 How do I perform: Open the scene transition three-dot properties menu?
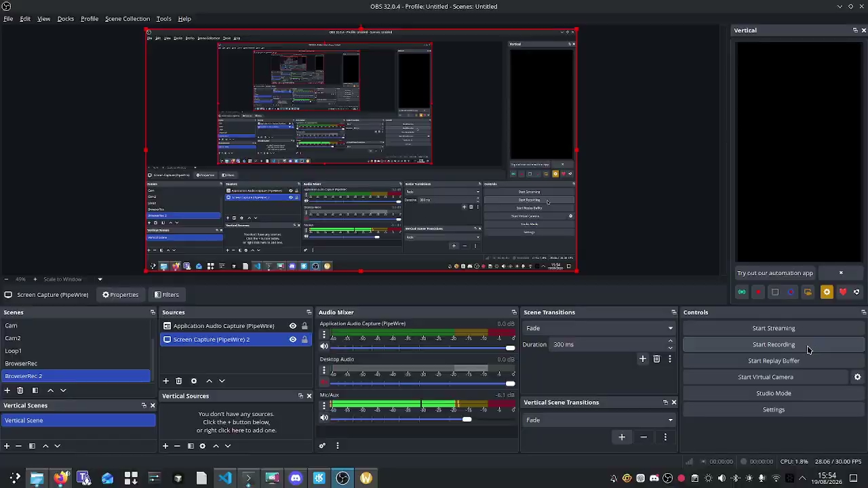[x=669, y=359]
